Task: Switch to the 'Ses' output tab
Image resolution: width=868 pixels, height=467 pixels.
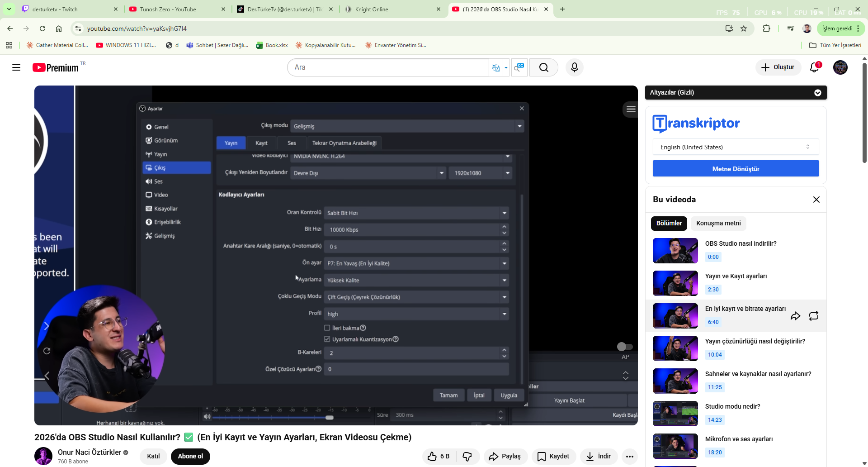Action: [292, 143]
